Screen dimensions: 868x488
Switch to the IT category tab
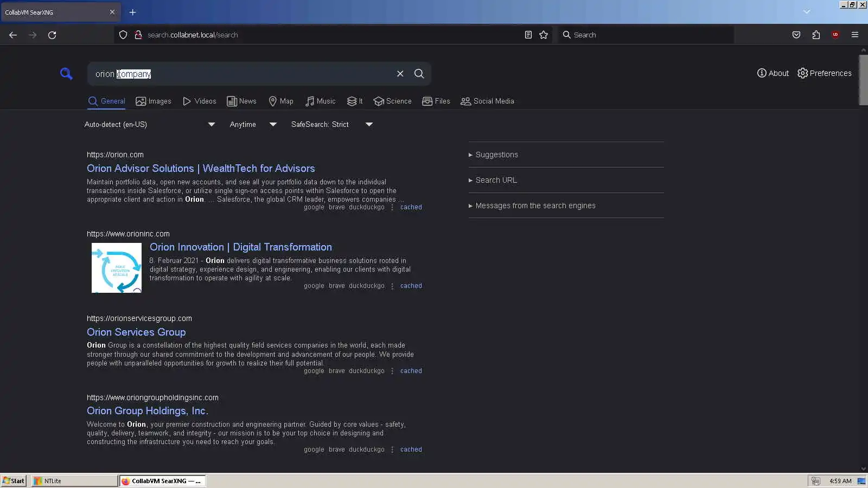[355, 101]
